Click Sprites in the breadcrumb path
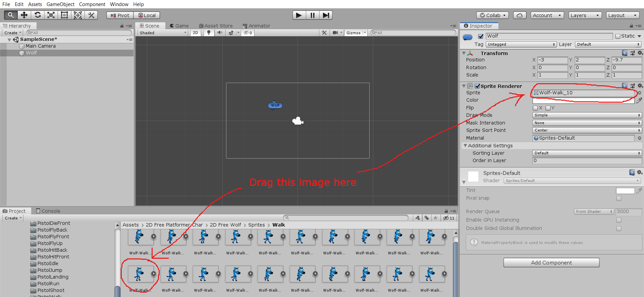Screen dimensions: 644x297 coord(257,225)
